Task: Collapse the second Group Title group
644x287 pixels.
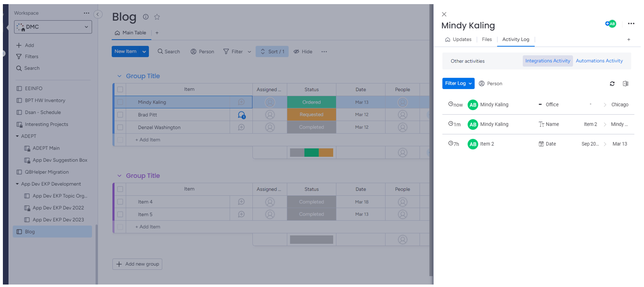Action: [120, 176]
